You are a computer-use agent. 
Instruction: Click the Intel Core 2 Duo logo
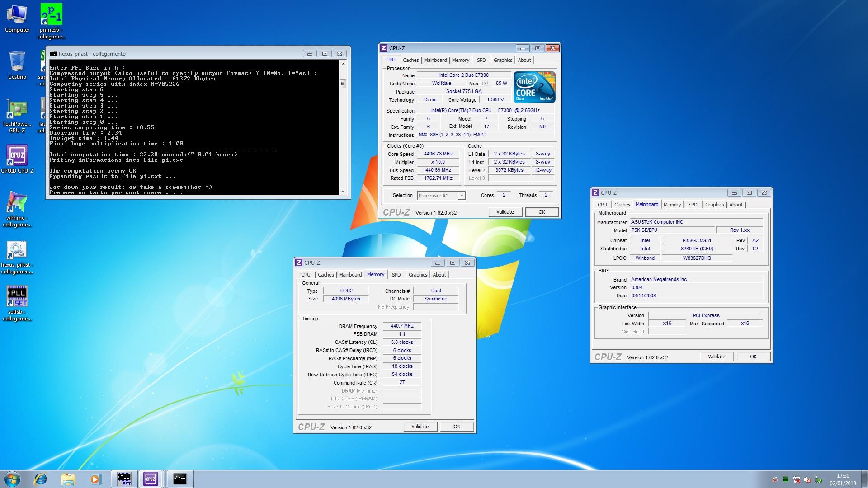(x=535, y=87)
